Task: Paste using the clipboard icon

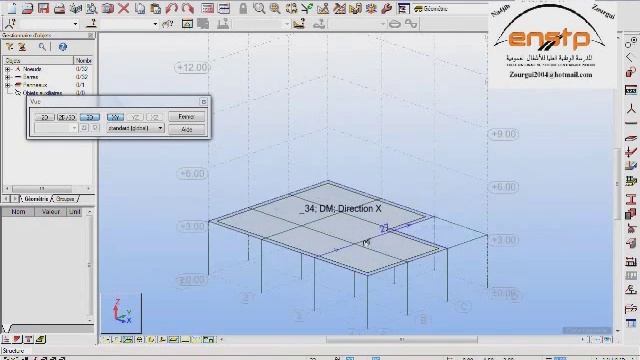Action: pos(156,8)
